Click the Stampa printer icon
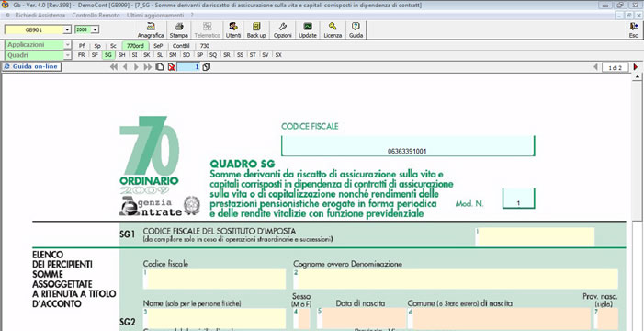Viewport: 644px width, 331px height. click(178, 30)
